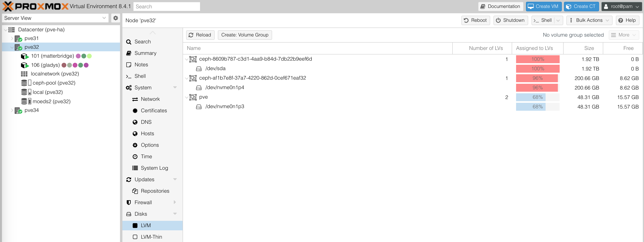Click the ceph-af1b7e8f volume group icon
The height and width of the screenshot is (242, 644).
pyautogui.click(x=193, y=78)
